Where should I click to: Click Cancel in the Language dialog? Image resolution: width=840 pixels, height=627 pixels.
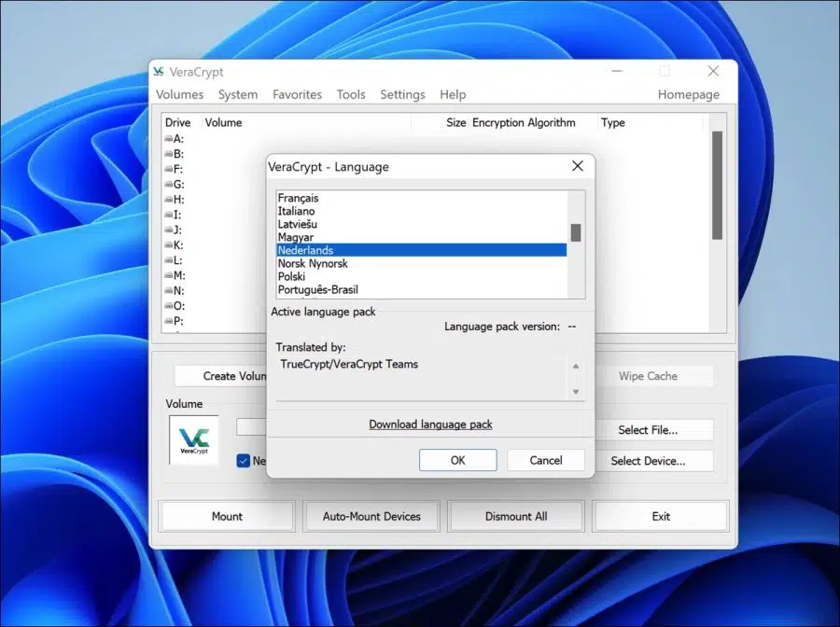pos(546,461)
